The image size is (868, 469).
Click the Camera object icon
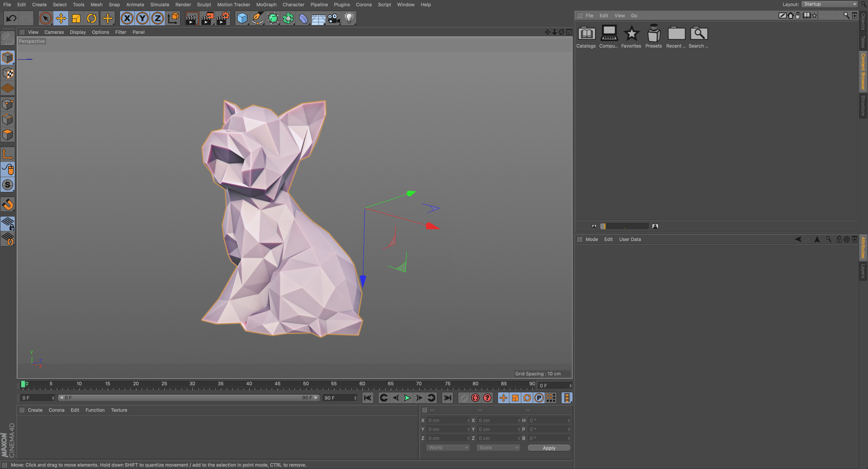[334, 18]
